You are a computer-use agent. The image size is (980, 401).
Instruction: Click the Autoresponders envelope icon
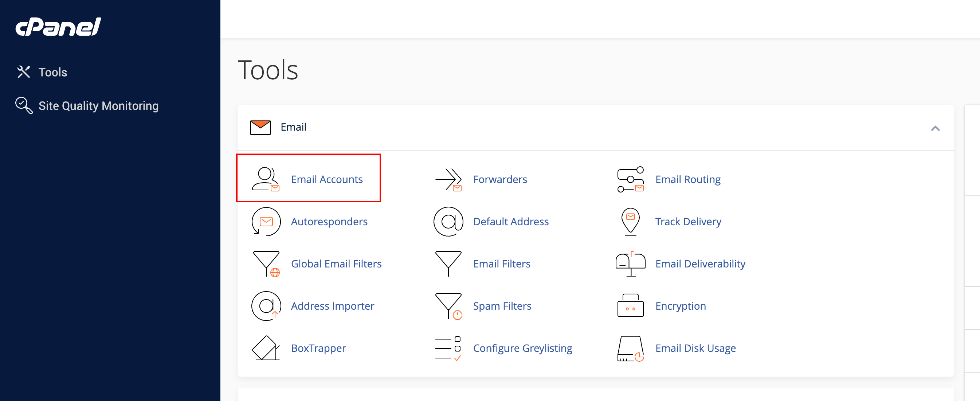tap(266, 221)
